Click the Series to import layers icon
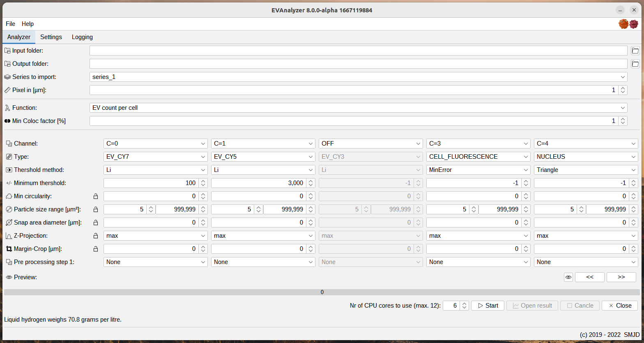The width and height of the screenshot is (644, 343). [7, 77]
